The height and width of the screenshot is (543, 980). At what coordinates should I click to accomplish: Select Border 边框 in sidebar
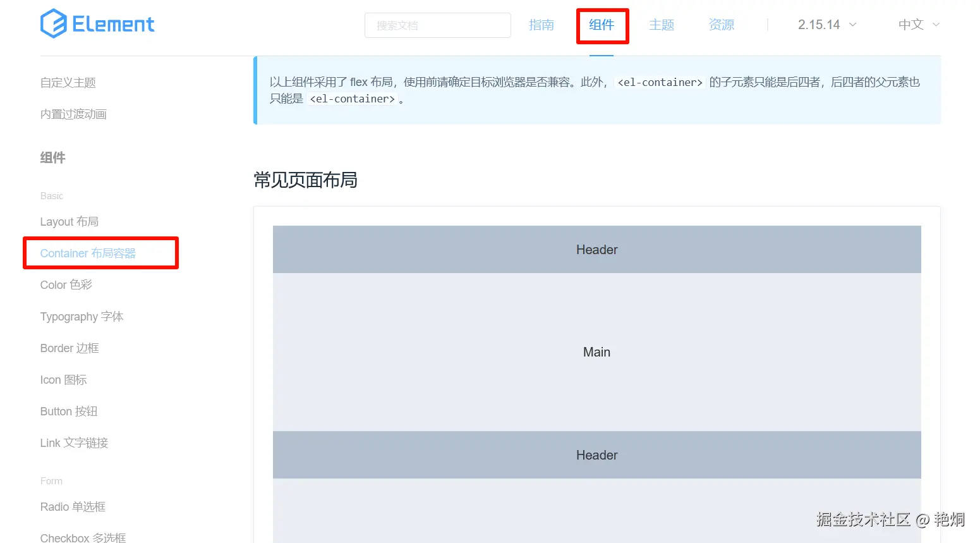69,348
